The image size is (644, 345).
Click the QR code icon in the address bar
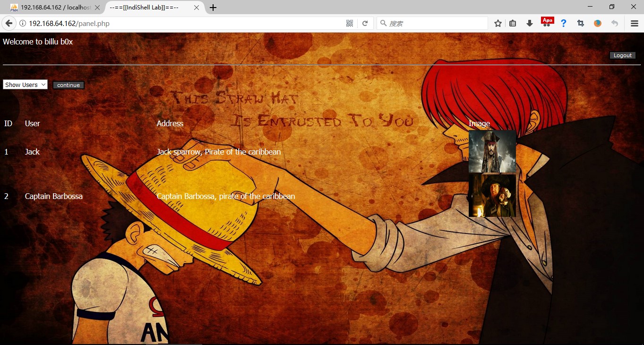pyautogui.click(x=350, y=23)
